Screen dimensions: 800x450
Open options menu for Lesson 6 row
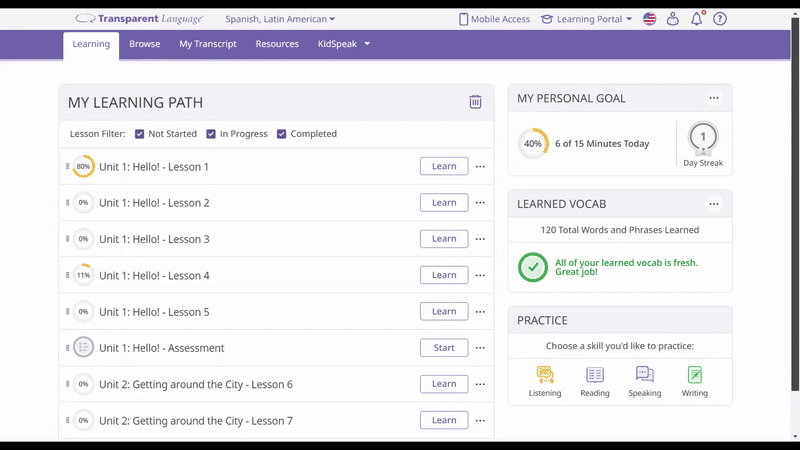[480, 384]
